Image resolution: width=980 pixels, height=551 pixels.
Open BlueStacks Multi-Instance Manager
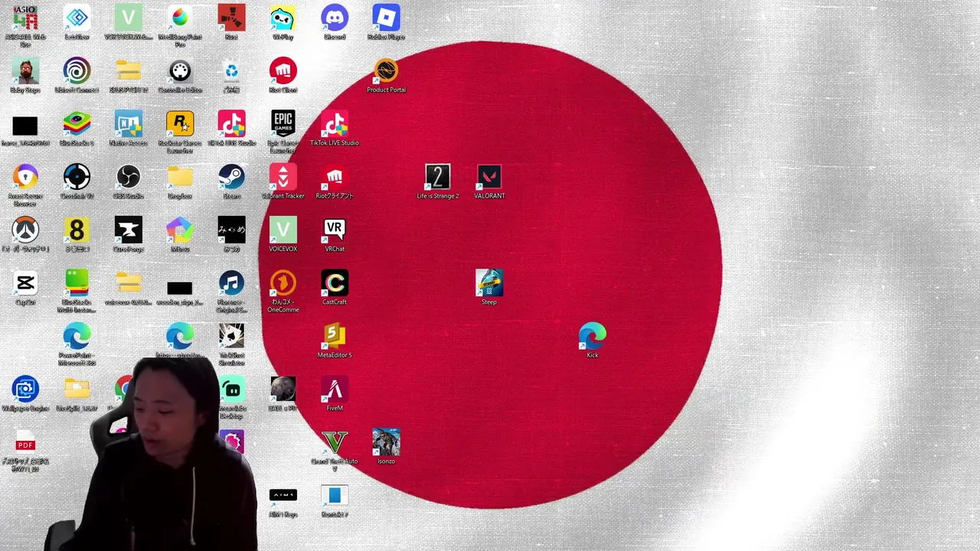coord(77,283)
